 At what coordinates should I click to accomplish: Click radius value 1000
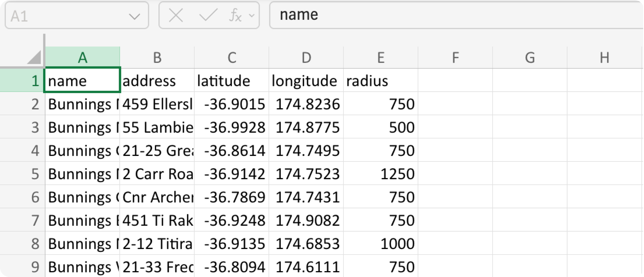pos(381,243)
